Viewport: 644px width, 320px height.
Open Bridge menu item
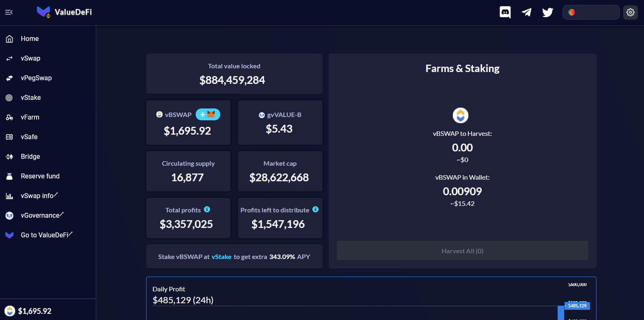pos(30,156)
